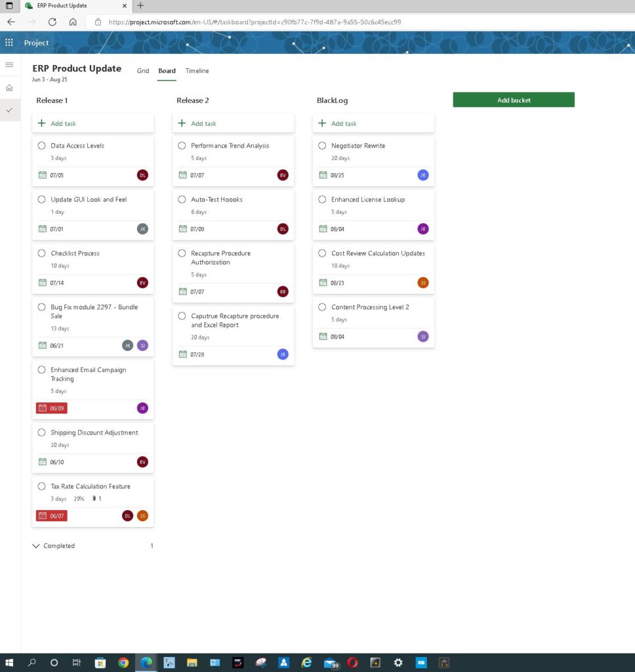Complete the Enhanced License Lookup task circle

(322, 199)
